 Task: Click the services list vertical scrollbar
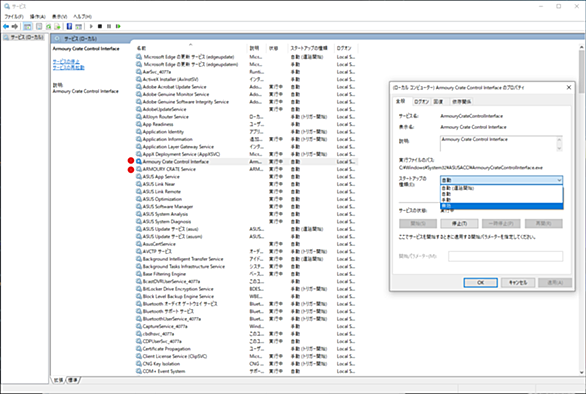click(x=581, y=209)
